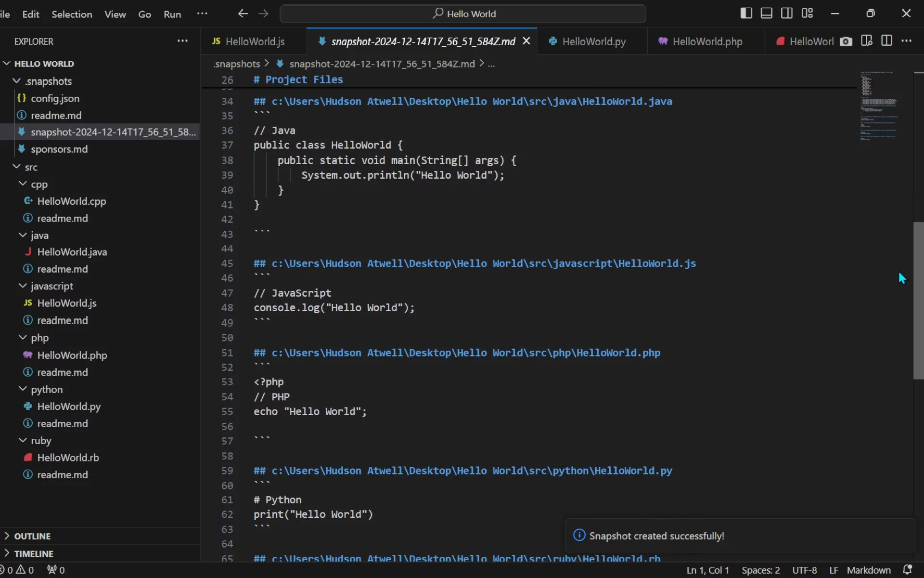Viewport: 924px width, 578px height.
Task: Open Explorer views and more actions menu
Action: [x=182, y=41]
